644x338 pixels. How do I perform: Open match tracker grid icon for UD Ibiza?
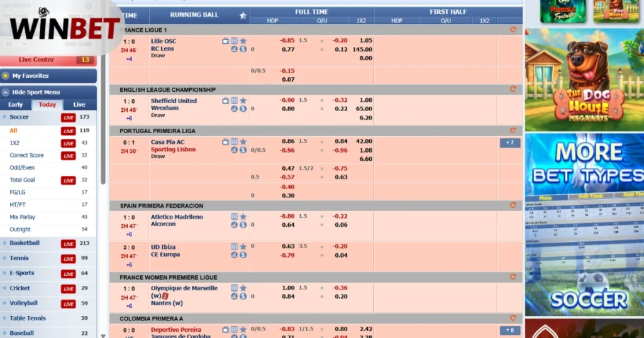point(234,247)
